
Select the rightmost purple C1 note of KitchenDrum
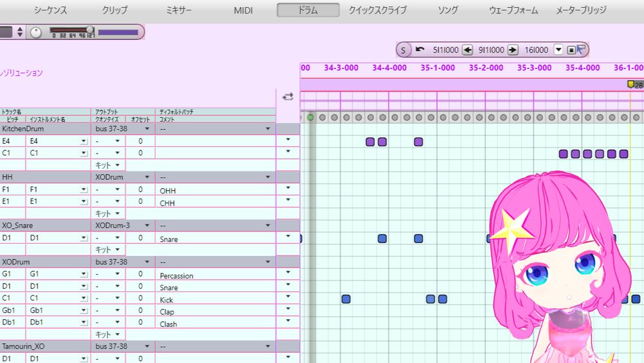coord(623,154)
